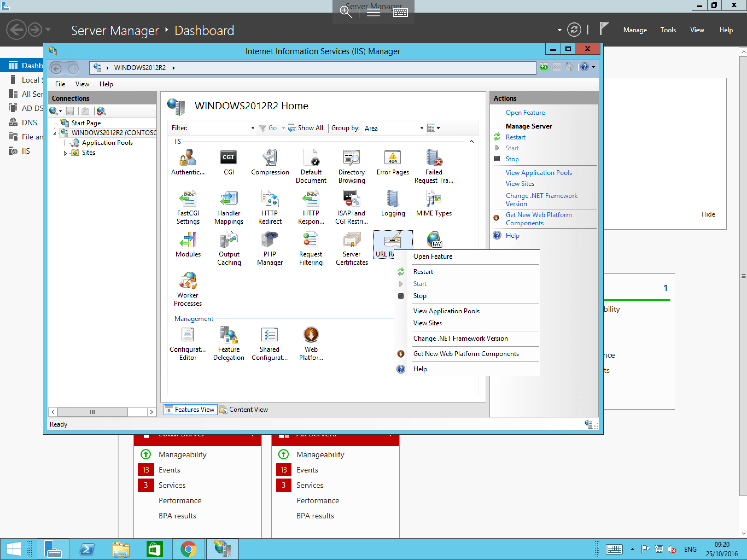Select View Application Pools in context menu
The height and width of the screenshot is (560, 747).
(x=446, y=311)
